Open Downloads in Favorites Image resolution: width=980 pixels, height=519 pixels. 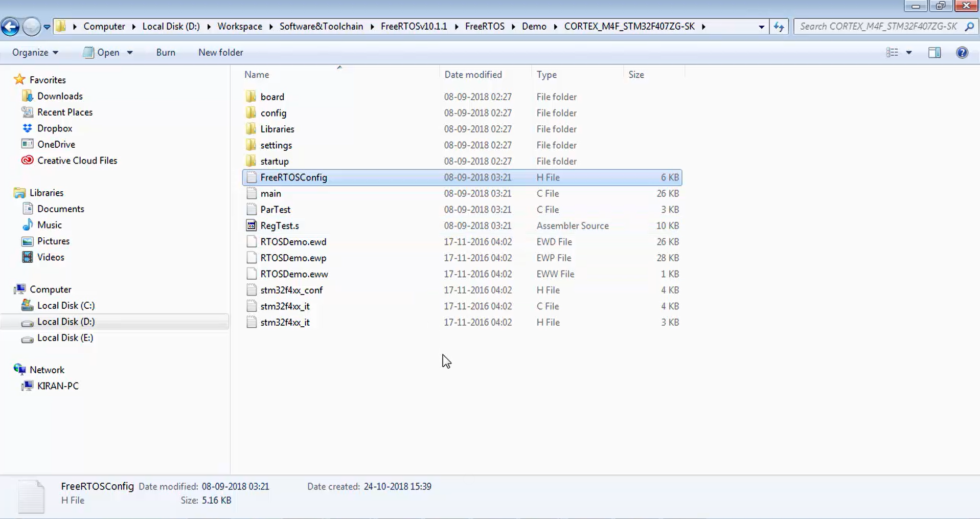point(60,96)
